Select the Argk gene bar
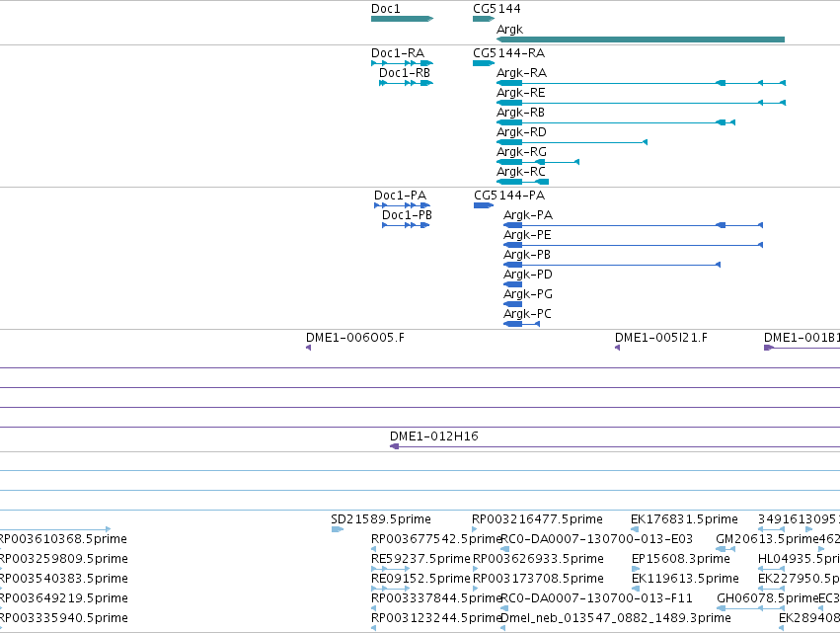The image size is (840, 633). pyautogui.click(x=641, y=40)
